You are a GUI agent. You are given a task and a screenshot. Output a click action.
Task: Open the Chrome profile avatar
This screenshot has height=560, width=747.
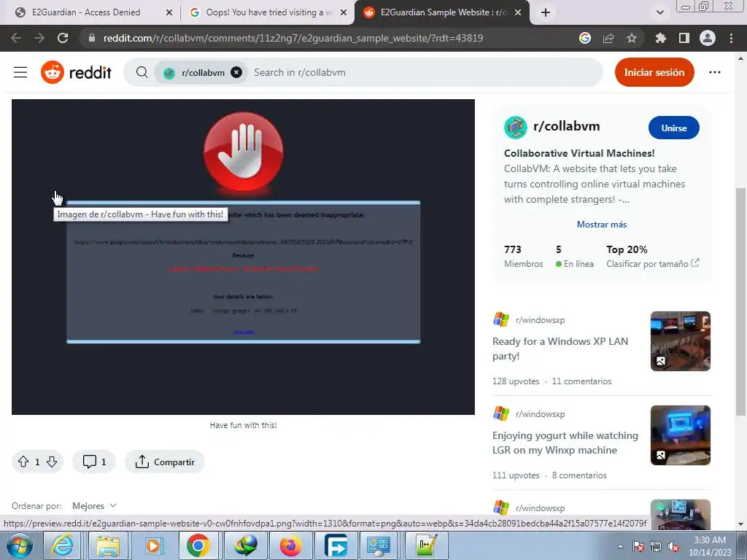[x=708, y=38]
